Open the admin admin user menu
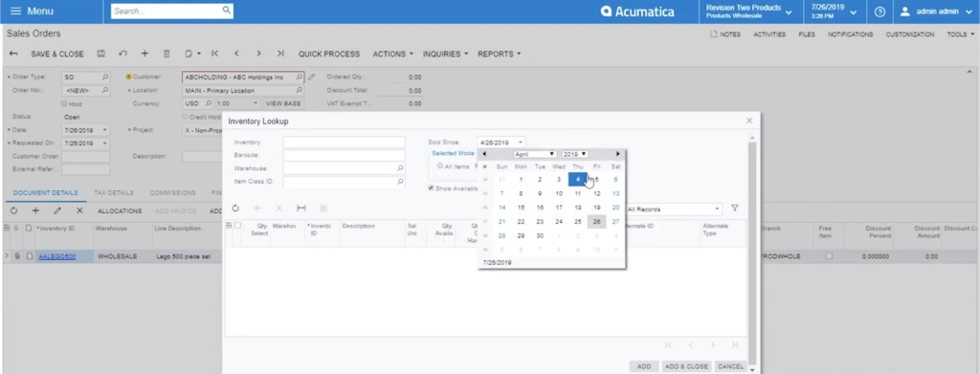 tap(935, 11)
